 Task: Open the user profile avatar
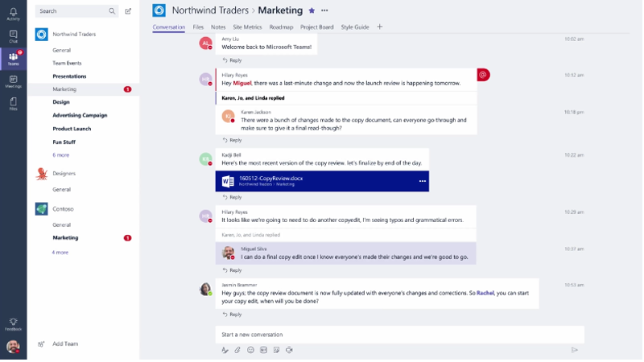coord(13,347)
